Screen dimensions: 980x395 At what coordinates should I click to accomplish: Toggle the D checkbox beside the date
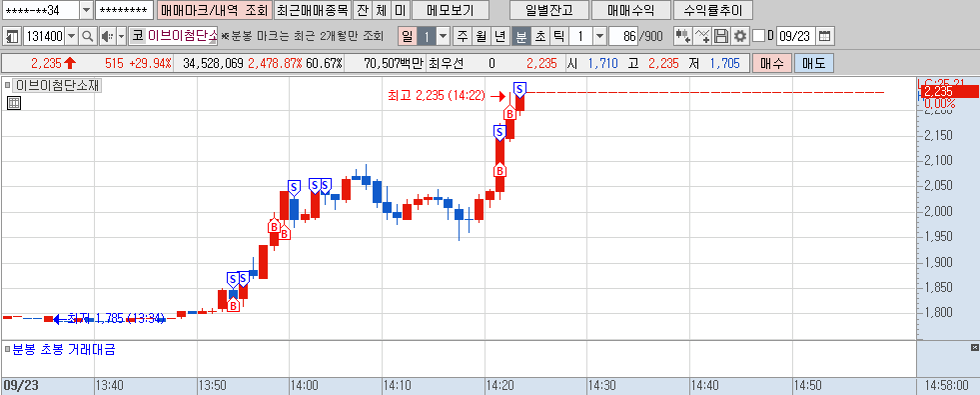(759, 36)
